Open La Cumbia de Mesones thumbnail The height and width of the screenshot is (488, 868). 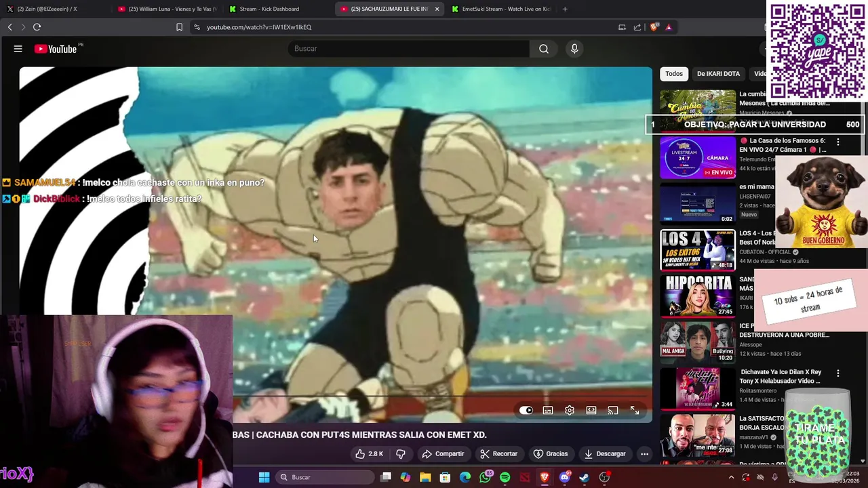click(x=698, y=110)
